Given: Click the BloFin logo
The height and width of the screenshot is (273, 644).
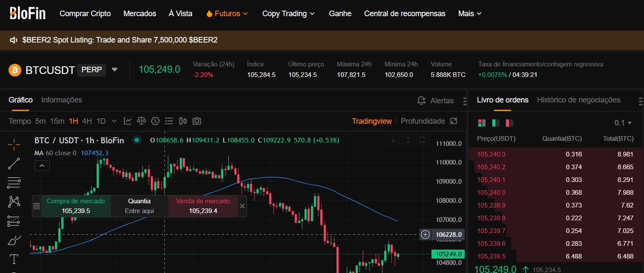Looking at the screenshot, I should [x=27, y=14].
